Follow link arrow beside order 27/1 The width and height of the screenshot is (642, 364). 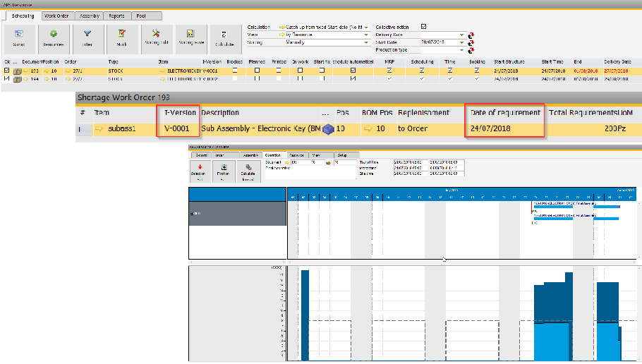pos(68,71)
